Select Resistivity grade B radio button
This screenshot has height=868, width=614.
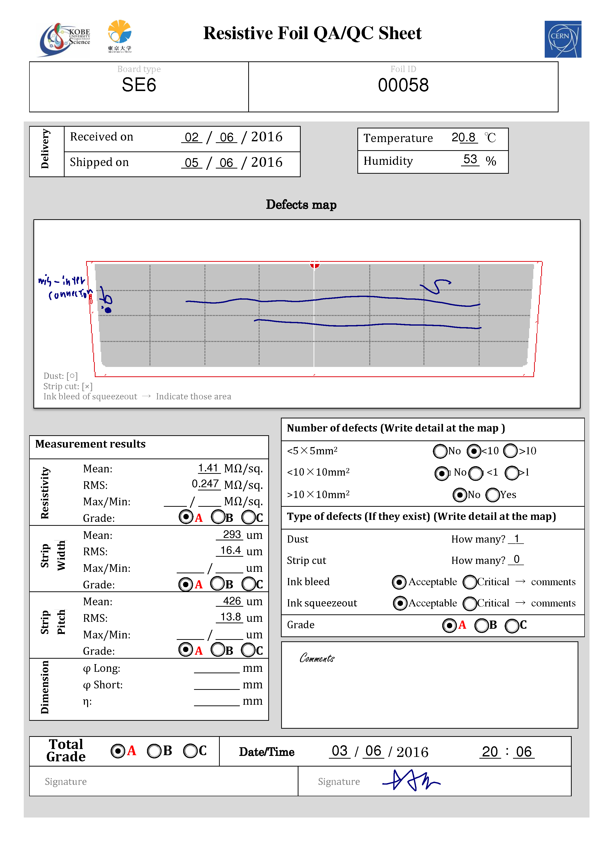(218, 517)
